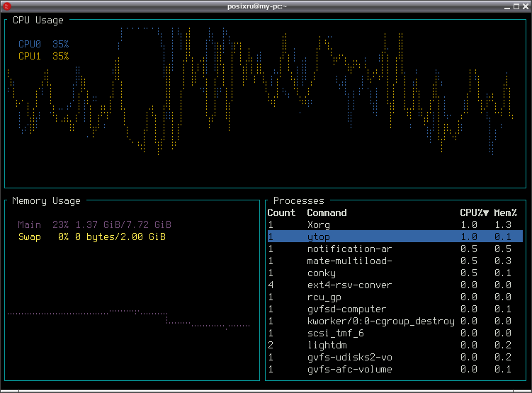532x393 pixels.
Task: Select the notification-ar process row
Action: [x=395, y=249]
